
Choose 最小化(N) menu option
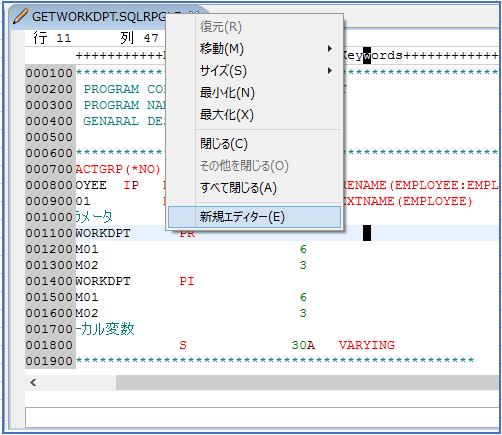pyautogui.click(x=227, y=93)
